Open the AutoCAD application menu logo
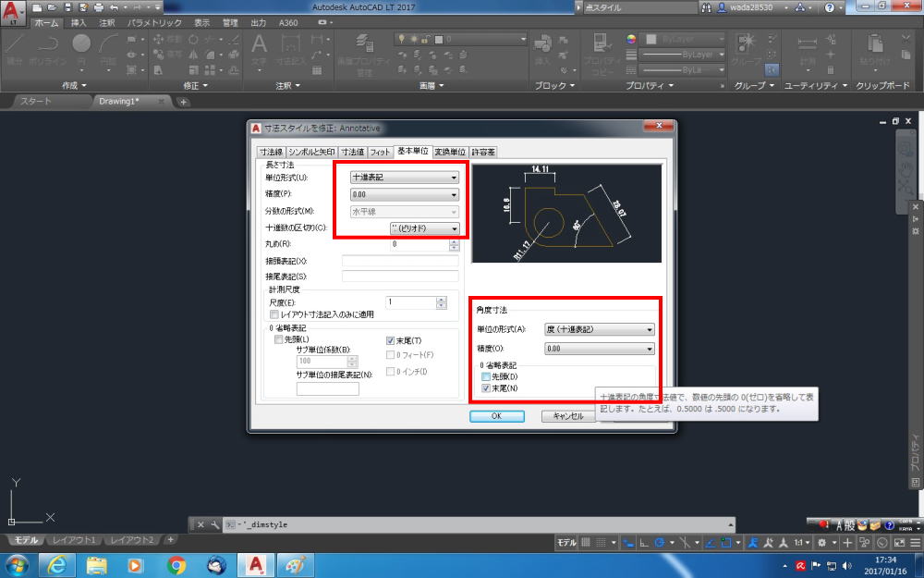This screenshot has height=578, width=924. [x=12, y=12]
